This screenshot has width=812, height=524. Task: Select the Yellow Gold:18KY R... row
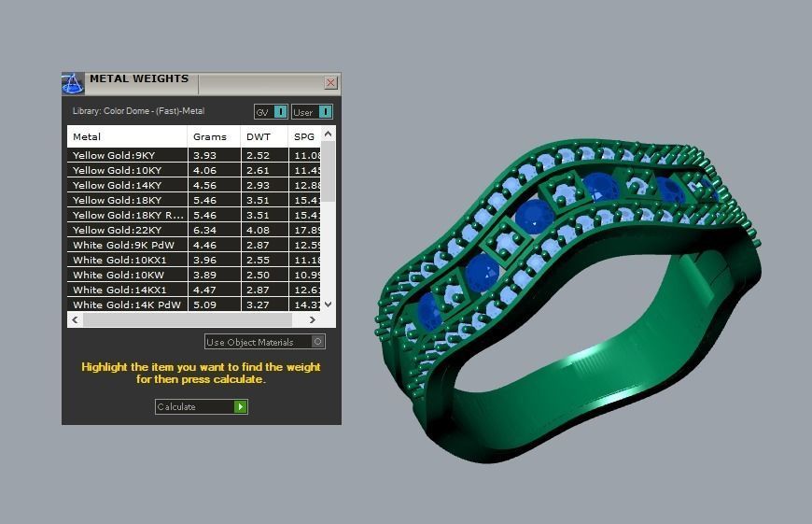click(x=194, y=215)
